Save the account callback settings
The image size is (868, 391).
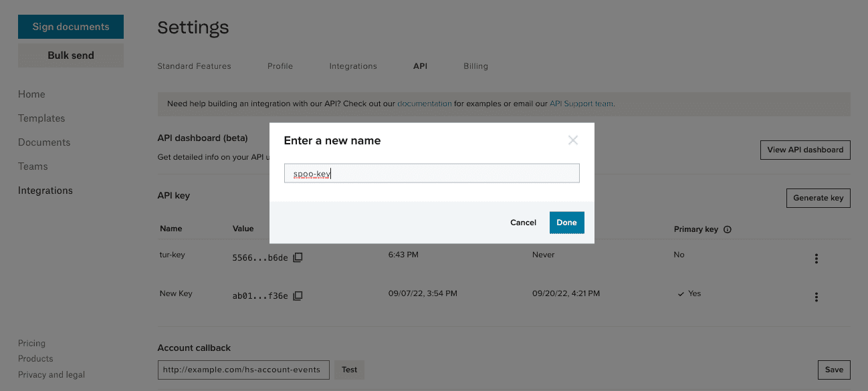coord(834,370)
